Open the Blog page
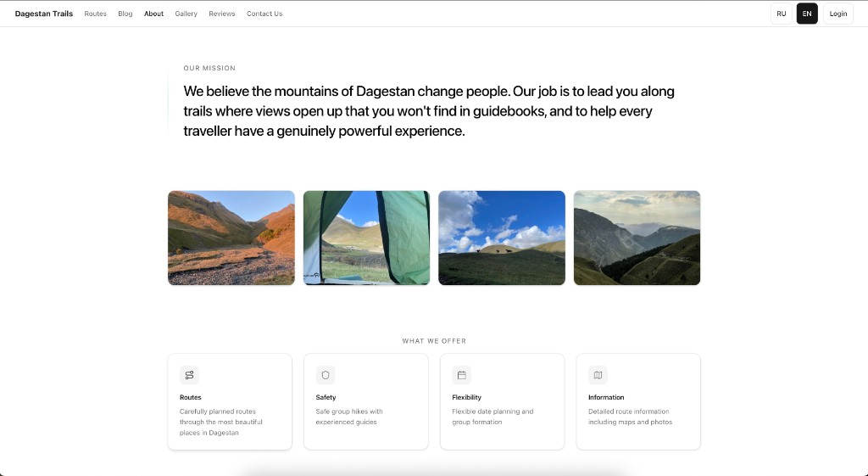The image size is (868, 476). coord(125,14)
